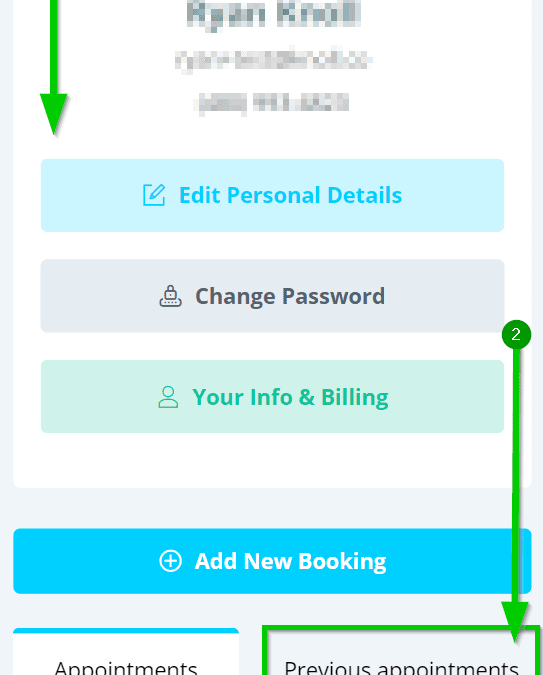Image resolution: width=543 pixels, height=675 pixels.
Task: Click empty white card area below Your Info & Billing
Action: click(272, 460)
